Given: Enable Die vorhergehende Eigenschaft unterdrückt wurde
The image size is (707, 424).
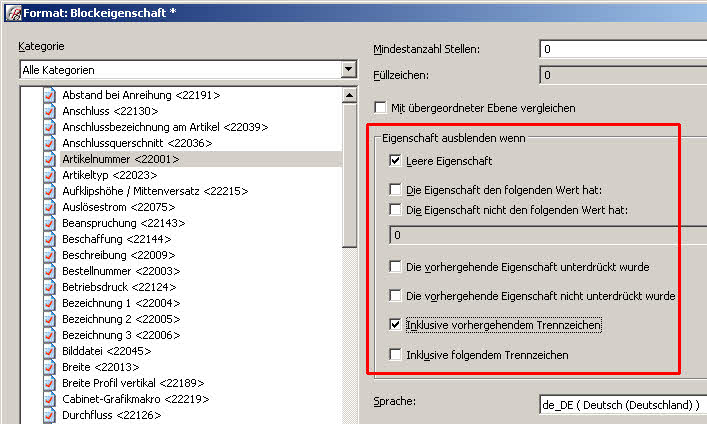Looking at the screenshot, I should [x=395, y=267].
